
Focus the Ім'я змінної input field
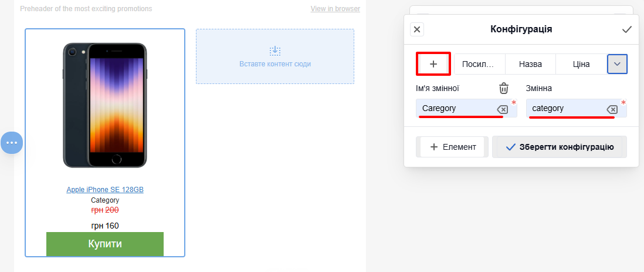coord(466,109)
